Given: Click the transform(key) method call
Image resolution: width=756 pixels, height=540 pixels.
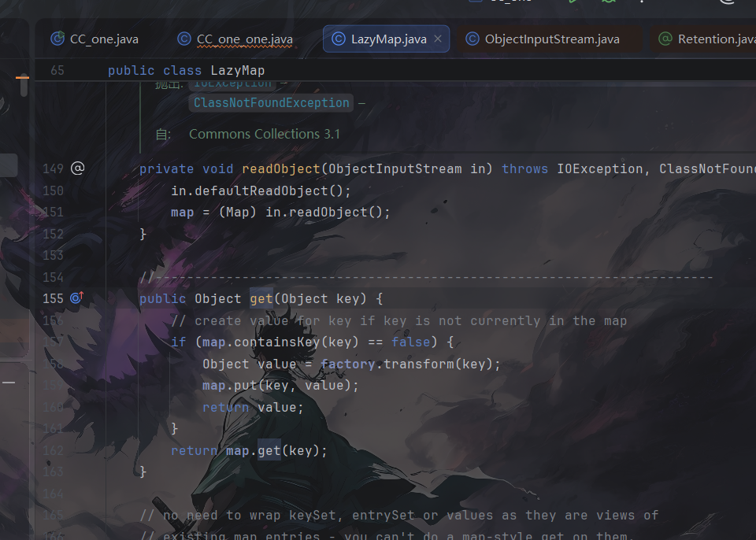Looking at the screenshot, I should click(438, 364).
